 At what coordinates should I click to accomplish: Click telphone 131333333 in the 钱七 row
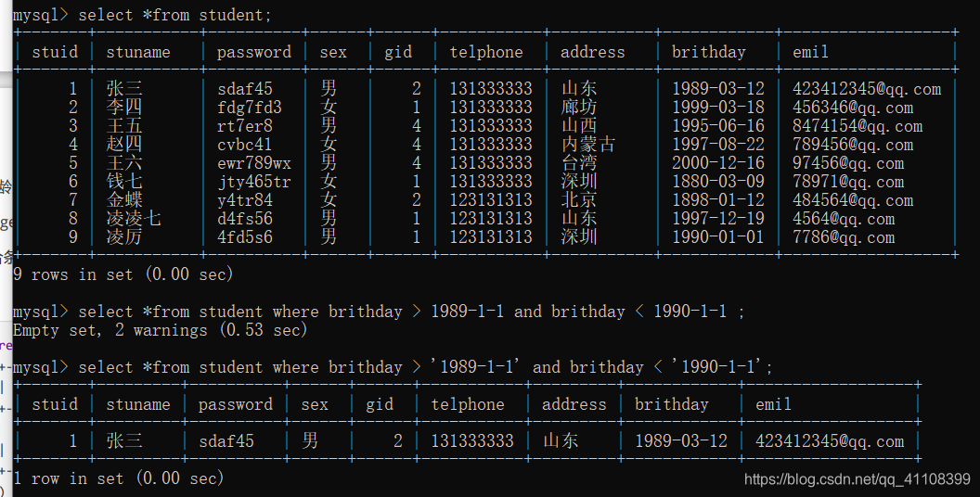click(x=491, y=181)
